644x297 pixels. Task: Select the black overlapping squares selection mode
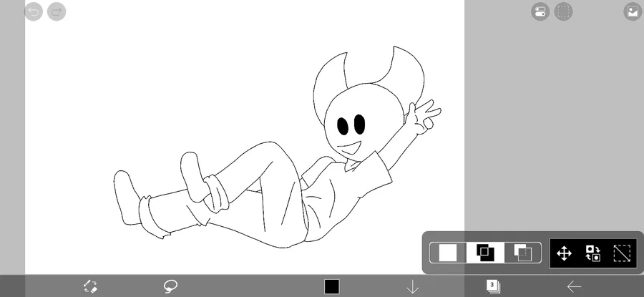pos(485,253)
